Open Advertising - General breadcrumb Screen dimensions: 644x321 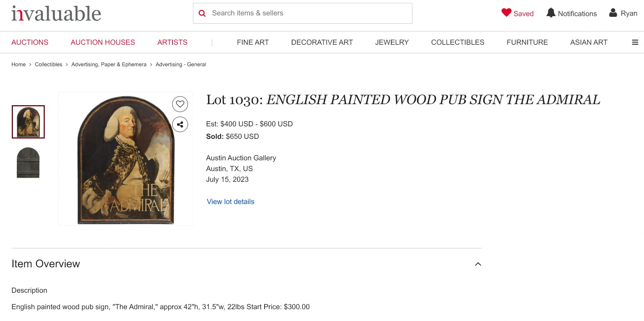pos(181,64)
